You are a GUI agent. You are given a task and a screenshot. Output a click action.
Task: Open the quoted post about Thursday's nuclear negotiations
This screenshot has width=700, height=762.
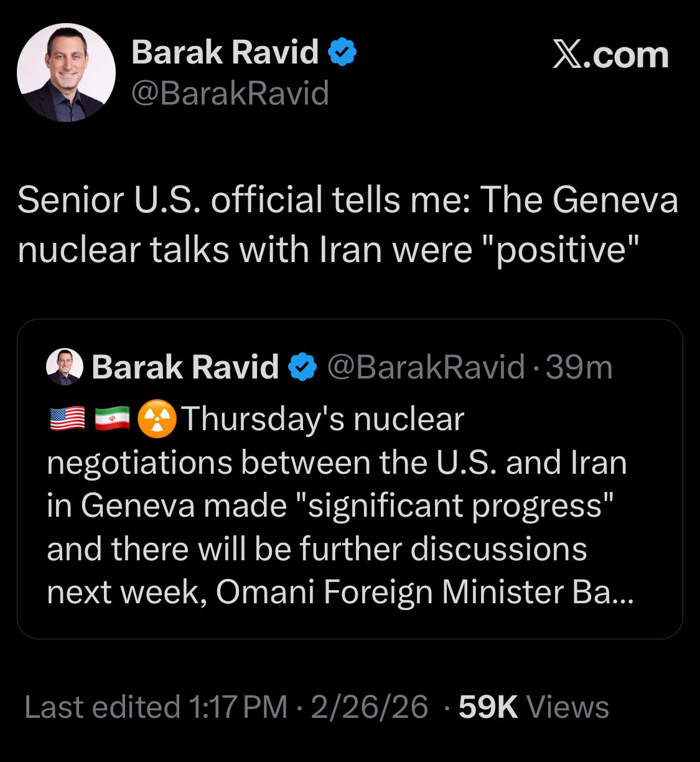(x=336, y=506)
